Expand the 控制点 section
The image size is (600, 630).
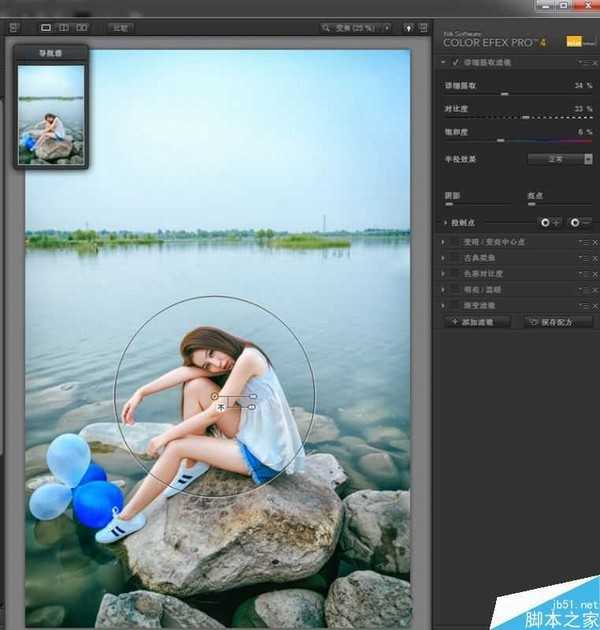(446, 223)
